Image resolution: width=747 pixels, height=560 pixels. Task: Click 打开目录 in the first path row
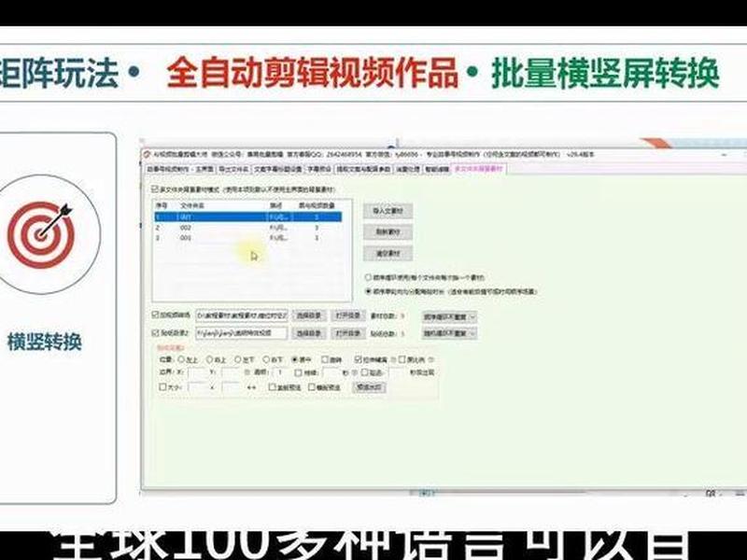tap(347, 315)
